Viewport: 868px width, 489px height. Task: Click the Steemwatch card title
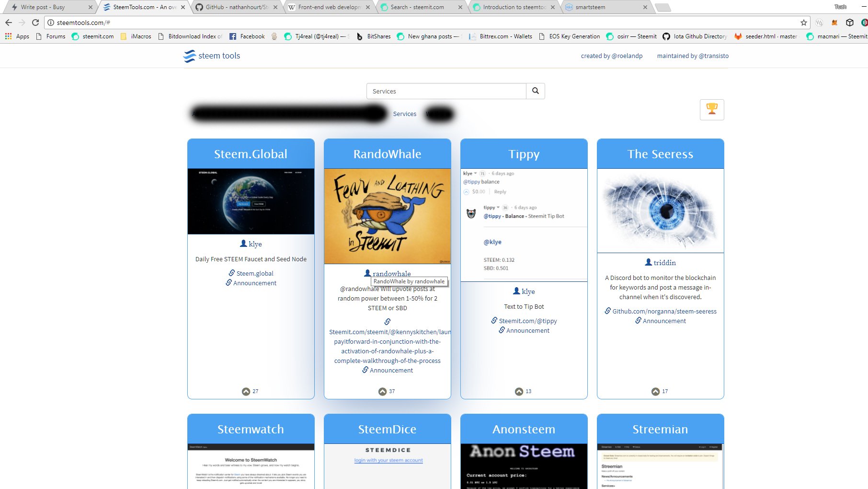pyautogui.click(x=251, y=429)
